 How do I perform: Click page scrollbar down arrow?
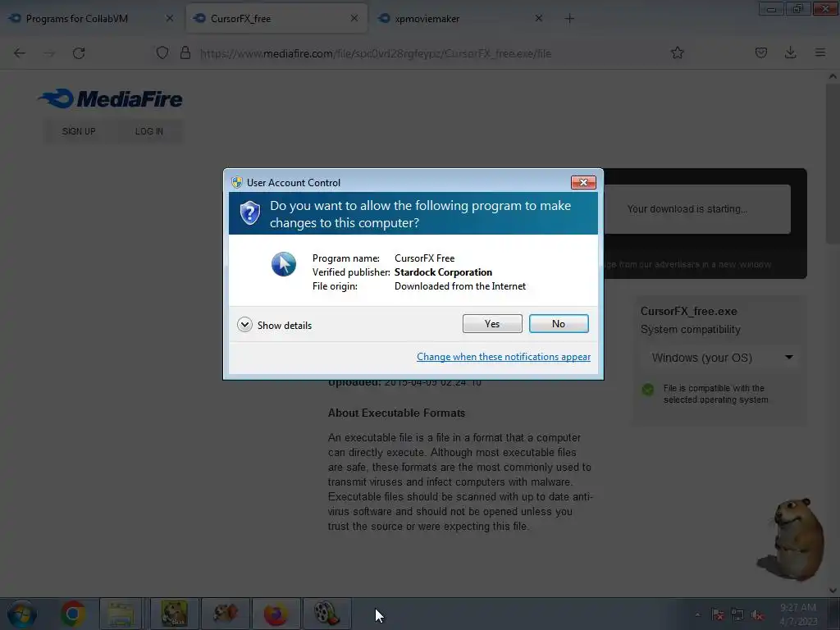pos(833,591)
